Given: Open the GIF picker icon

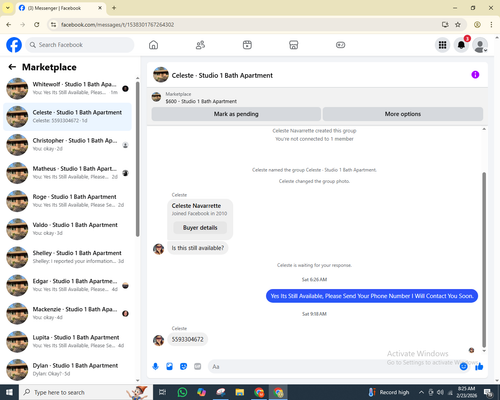Looking at the screenshot, I should click(198, 367).
